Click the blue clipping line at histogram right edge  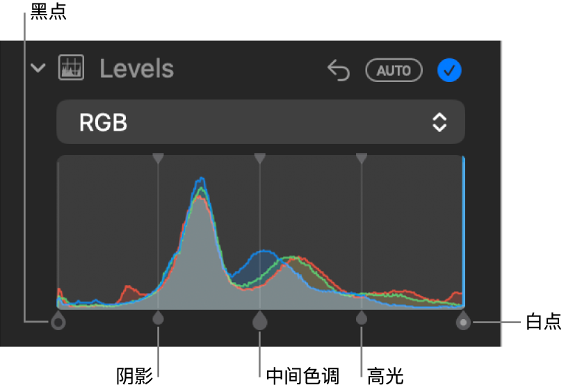(x=464, y=231)
